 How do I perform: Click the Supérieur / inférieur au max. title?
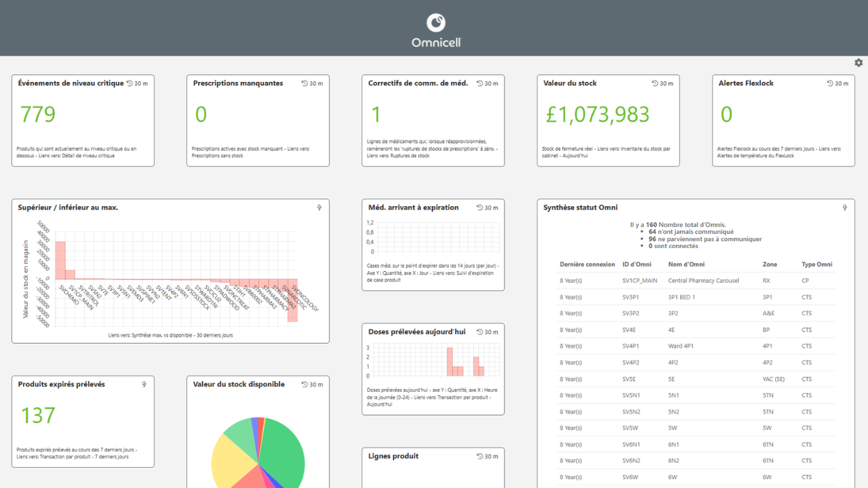point(68,207)
